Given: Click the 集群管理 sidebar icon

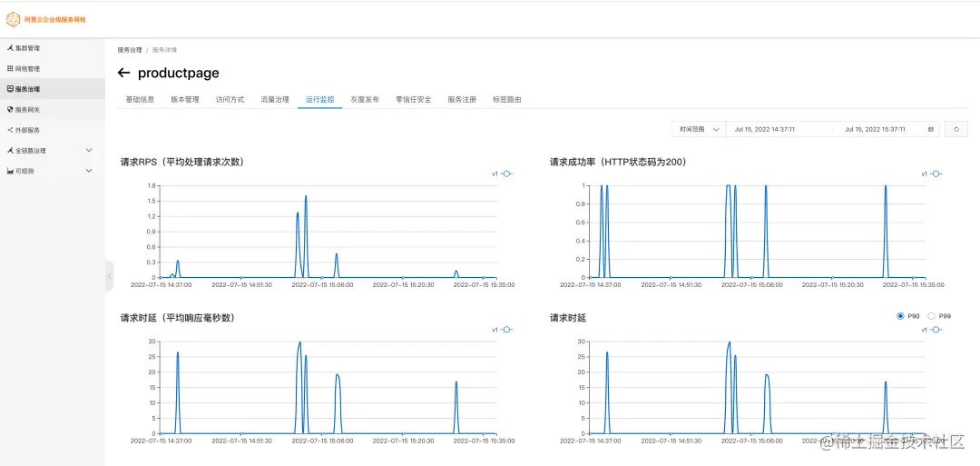Looking at the screenshot, I should 10,48.
